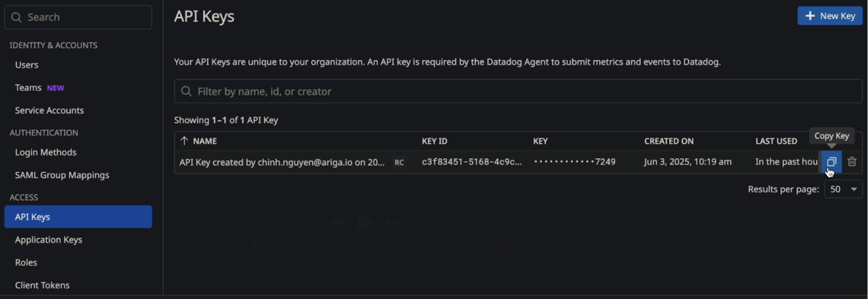Screen dimensions: 868x299
Task: Click the RC badge next to the key name
Action: click(399, 162)
